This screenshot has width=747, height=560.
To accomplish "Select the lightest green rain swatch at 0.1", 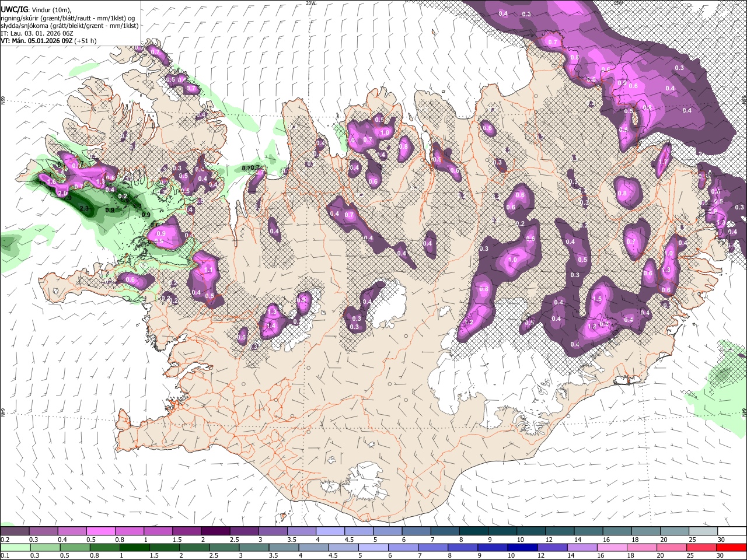I will (15, 547).
